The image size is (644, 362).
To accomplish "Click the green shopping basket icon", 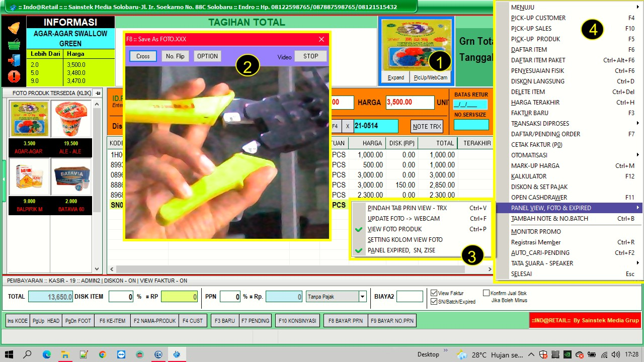I will [14, 44].
